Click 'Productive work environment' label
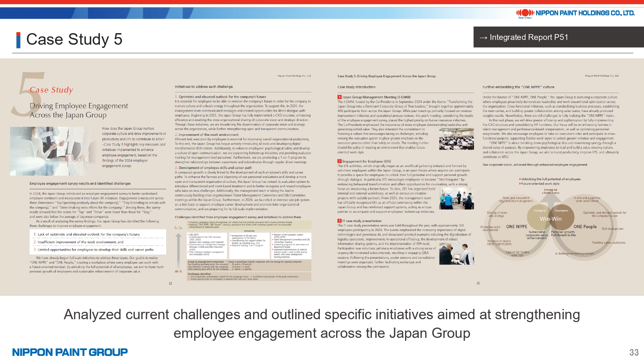Viewport: 644px width, 362px height. [x=490, y=228]
